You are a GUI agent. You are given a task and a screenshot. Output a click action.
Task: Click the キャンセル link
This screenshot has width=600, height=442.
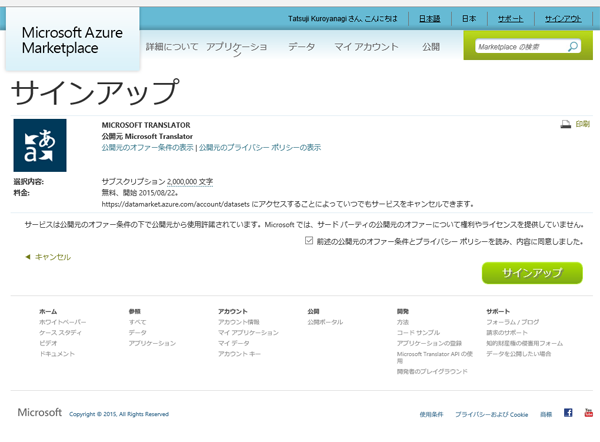pos(53,257)
